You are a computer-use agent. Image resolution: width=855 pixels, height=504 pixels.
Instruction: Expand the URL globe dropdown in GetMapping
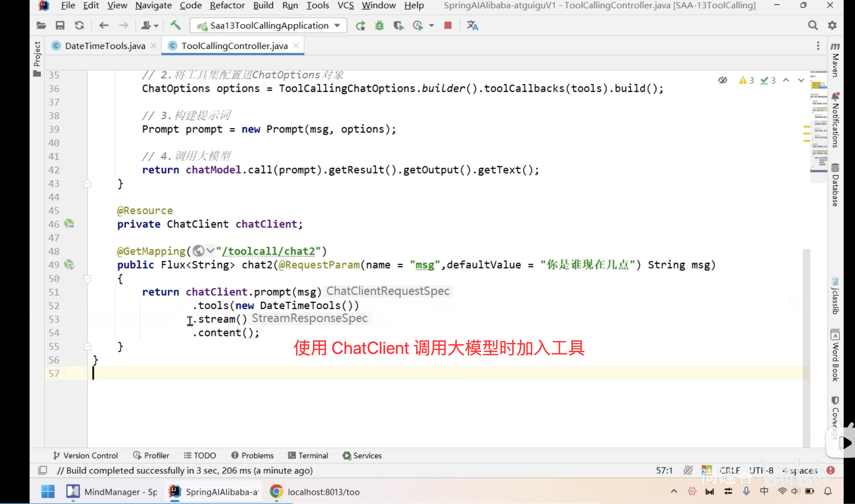[210, 251]
